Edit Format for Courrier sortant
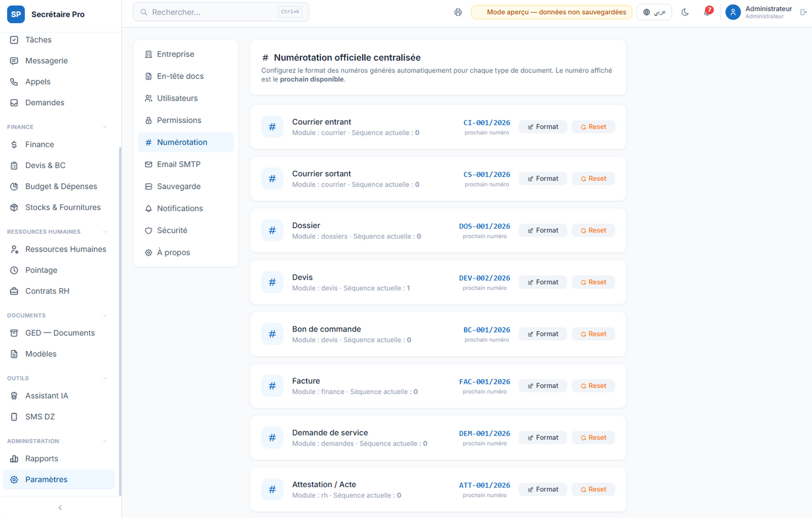This screenshot has height=518, width=812. 543,179
